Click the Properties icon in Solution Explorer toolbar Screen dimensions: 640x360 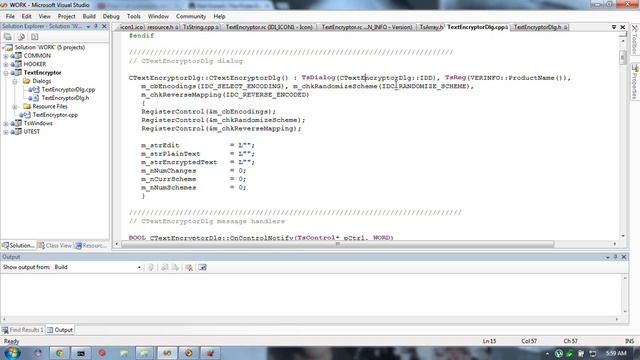8,37
